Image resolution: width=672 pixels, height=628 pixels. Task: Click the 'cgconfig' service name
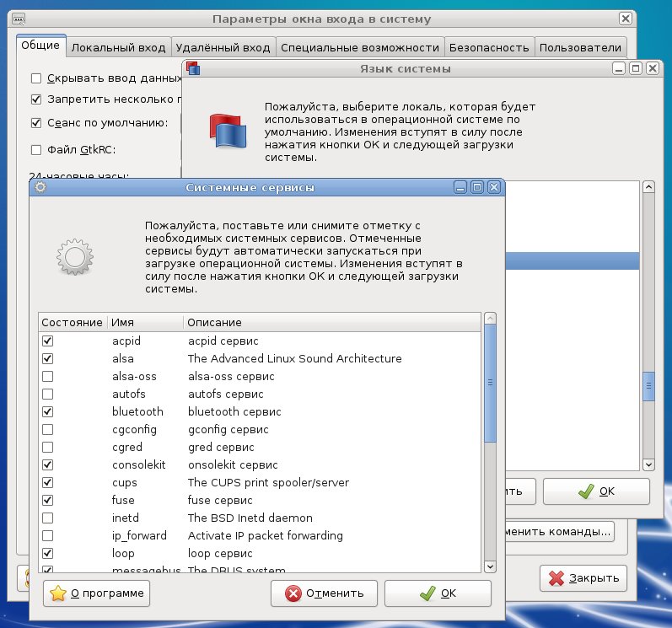tap(134, 429)
